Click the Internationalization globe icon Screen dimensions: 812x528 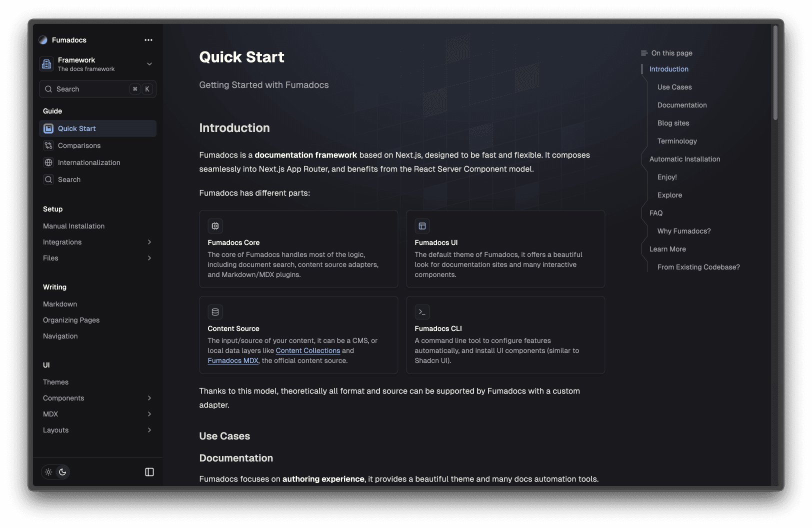pyautogui.click(x=48, y=162)
